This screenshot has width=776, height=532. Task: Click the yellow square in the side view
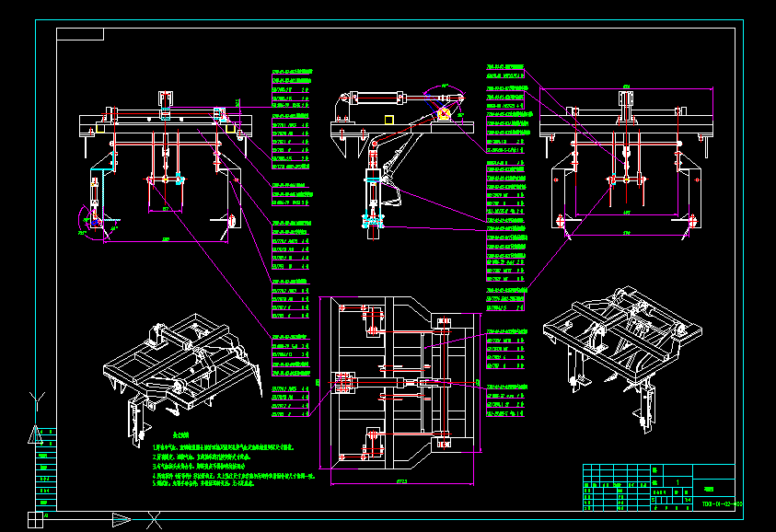click(x=389, y=120)
